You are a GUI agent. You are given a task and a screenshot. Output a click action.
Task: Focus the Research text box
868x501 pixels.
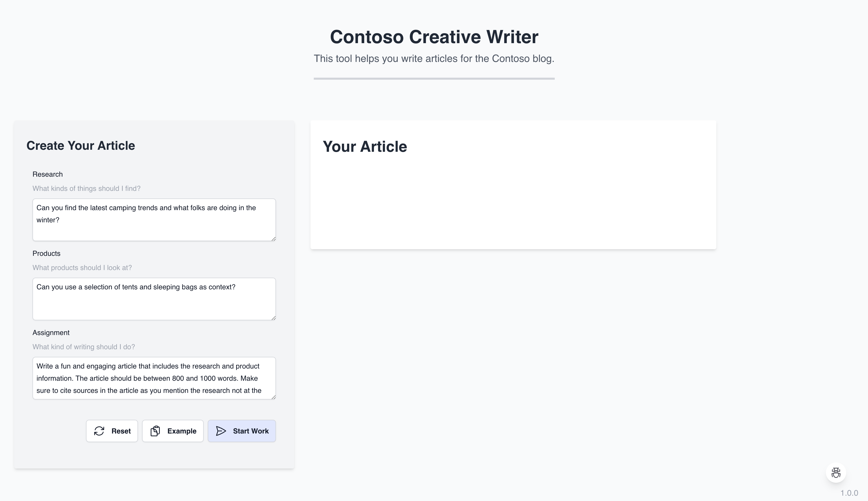point(154,220)
